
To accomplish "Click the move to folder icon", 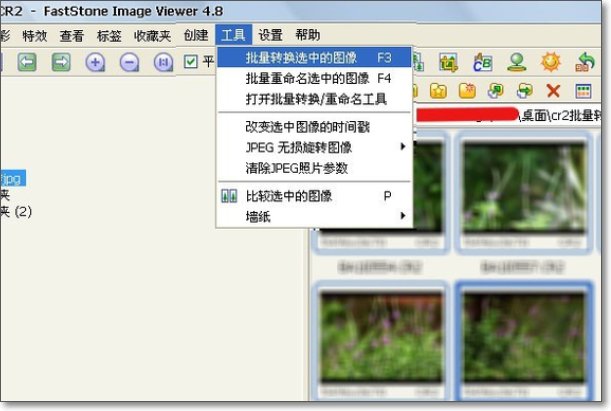I will pyautogui.click(x=524, y=91).
